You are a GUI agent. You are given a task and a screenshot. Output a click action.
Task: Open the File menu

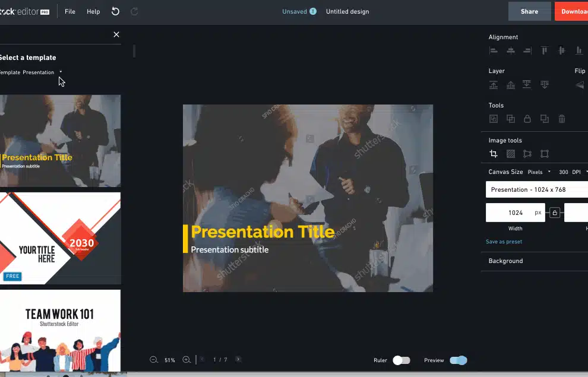[x=70, y=12]
